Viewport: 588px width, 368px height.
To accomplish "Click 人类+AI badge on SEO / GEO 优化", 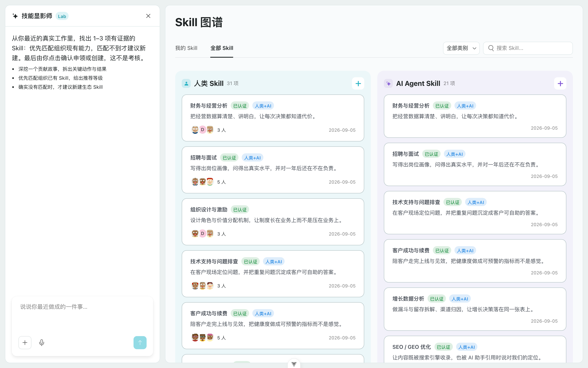I will point(467,347).
